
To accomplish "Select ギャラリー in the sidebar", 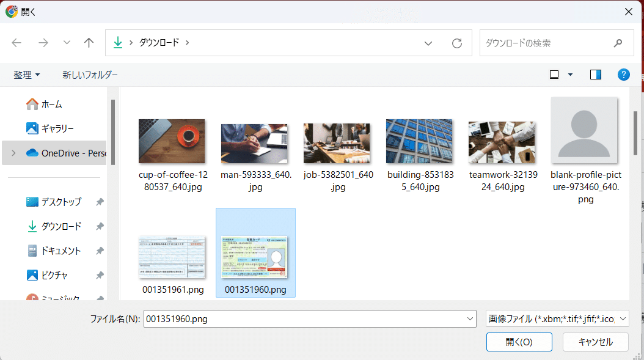I will (57, 128).
